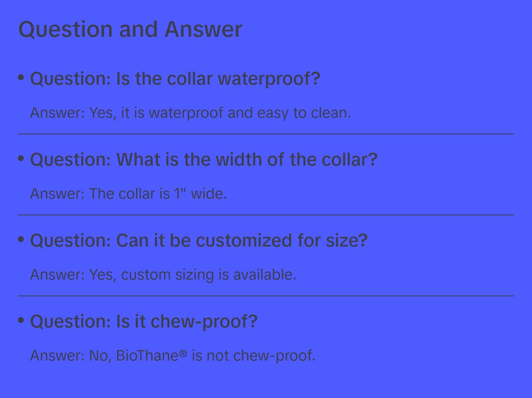Click the word "customized" in the third question
The height and width of the screenshot is (398, 532).
[x=244, y=241]
